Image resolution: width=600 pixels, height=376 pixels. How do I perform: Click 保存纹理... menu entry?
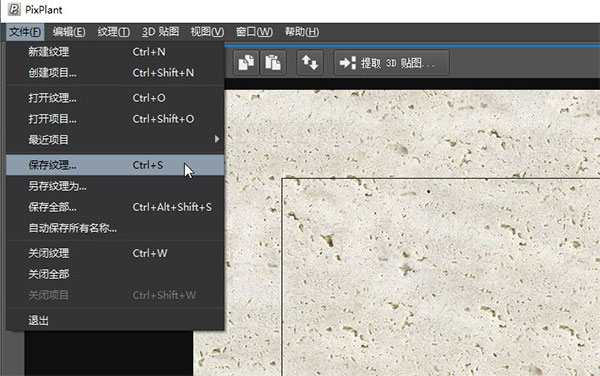tap(115, 165)
